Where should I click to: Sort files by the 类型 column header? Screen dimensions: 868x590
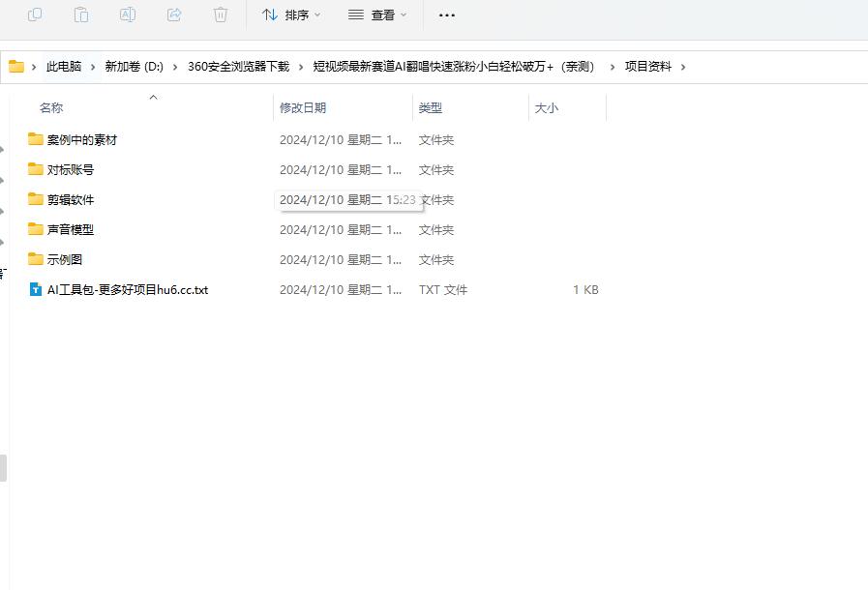click(431, 107)
